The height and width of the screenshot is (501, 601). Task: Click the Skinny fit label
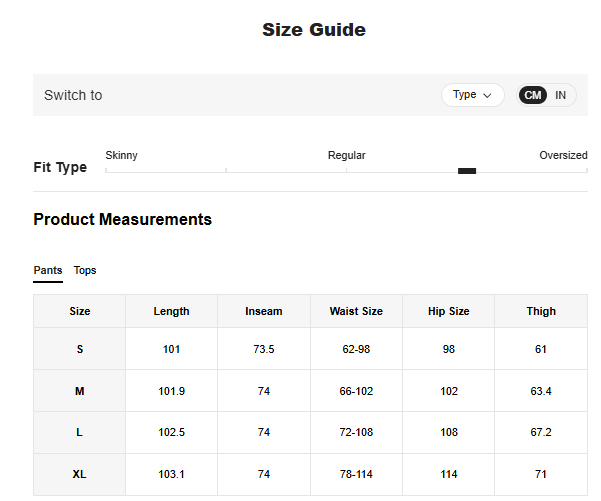pos(121,155)
